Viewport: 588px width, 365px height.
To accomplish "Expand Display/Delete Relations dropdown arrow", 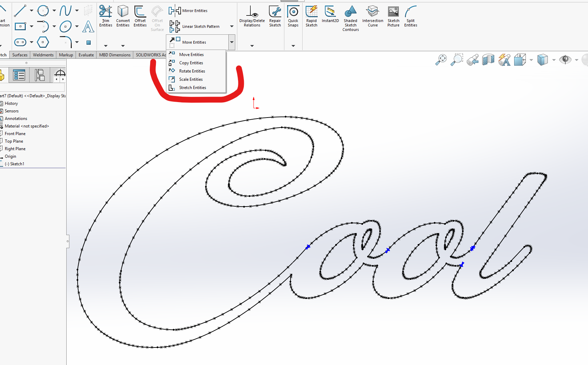I will pyautogui.click(x=252, y=46).
